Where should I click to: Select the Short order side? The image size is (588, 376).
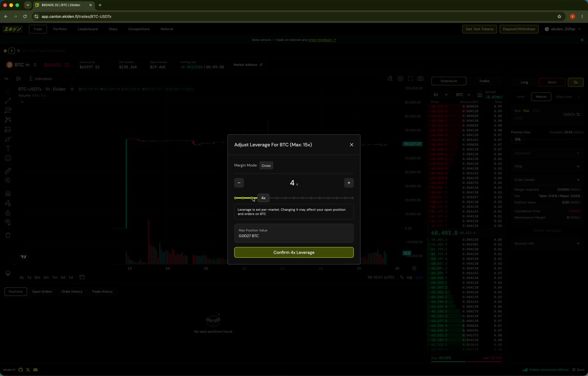click(552, 82)
